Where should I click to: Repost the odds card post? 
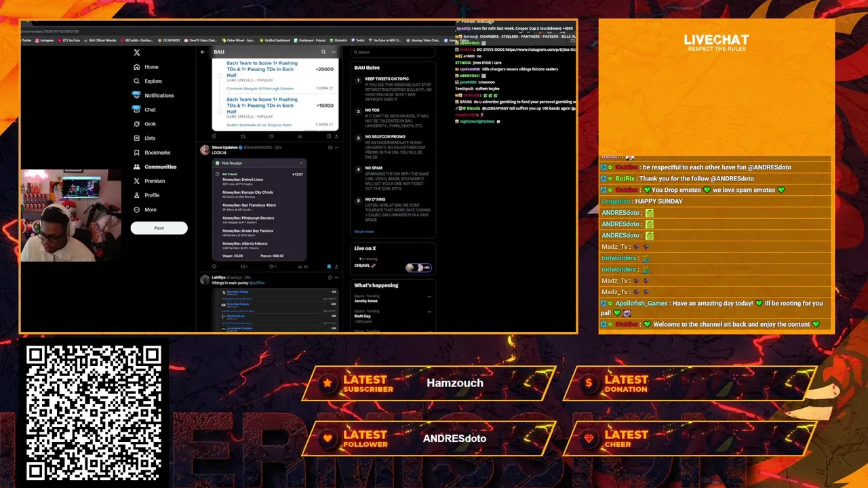pos(243,136)
